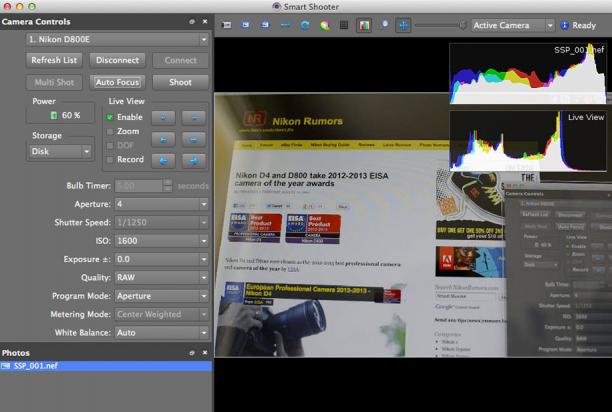Viewport: 612px width, 412px height.
Task: Open the Shutter Speed dropdown
Action: (162, 222)
